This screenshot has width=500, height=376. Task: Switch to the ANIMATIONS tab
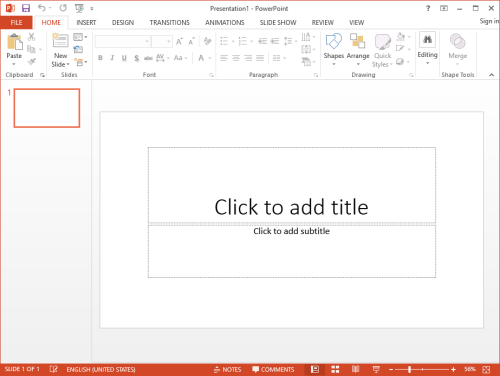pyautogui.click(x=224, y=22)
